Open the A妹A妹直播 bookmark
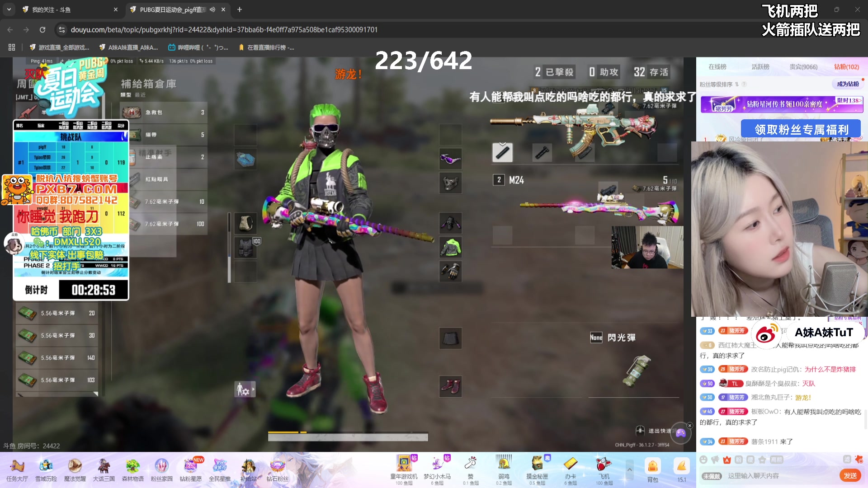The width and height of the screenshot is (868, 488). tap(128, 47)
